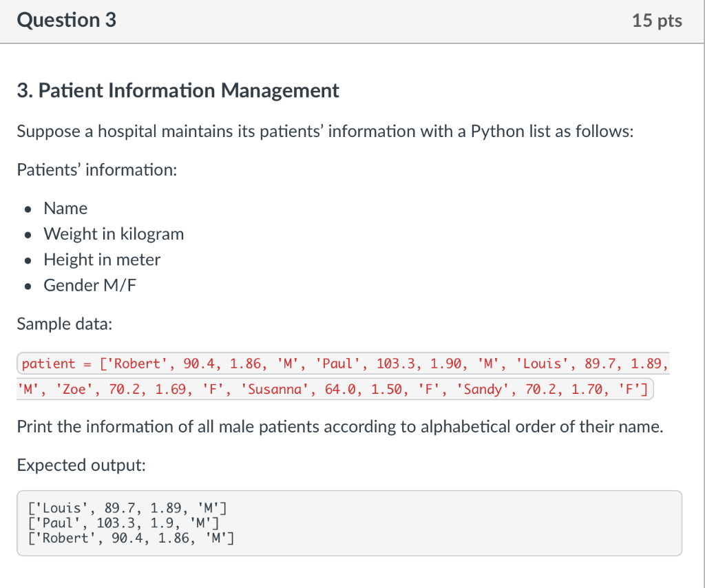Click the "15 pts" points label
The width and height of the screenshot is (705, 588).
[x=657, y=21]
